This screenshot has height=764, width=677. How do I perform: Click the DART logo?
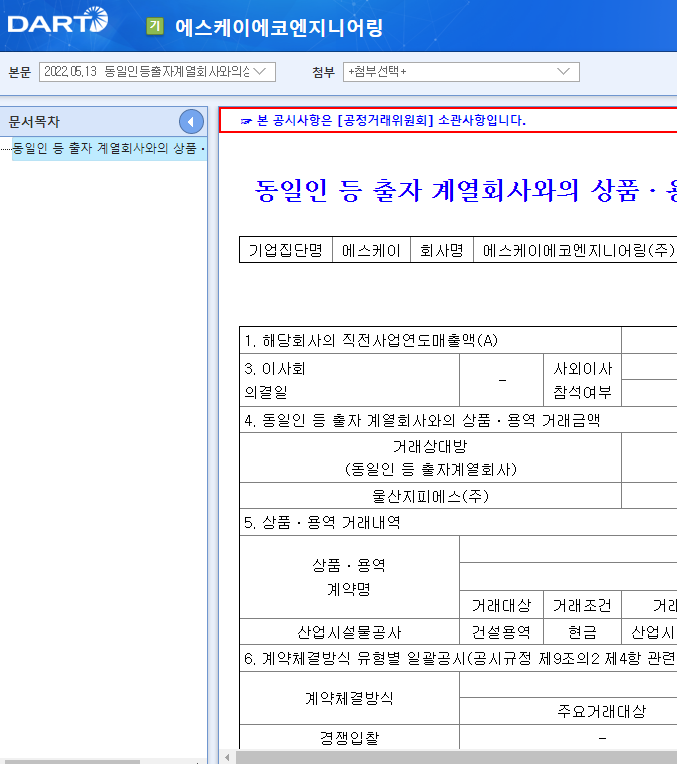58,20
